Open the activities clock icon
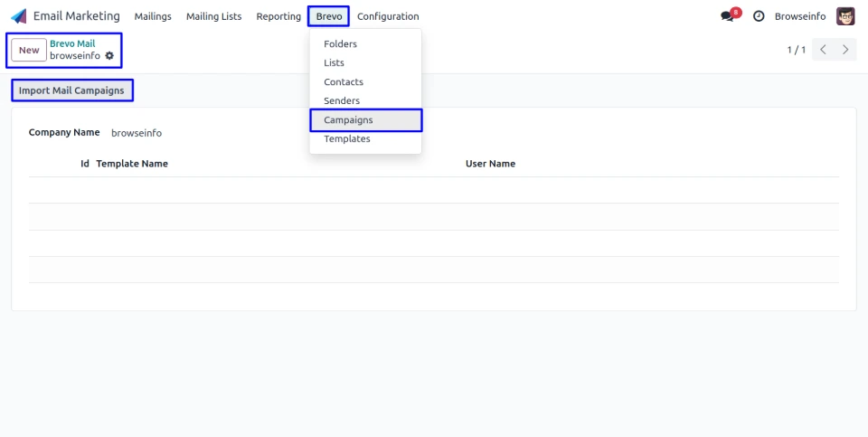 (x=759, y=16)
